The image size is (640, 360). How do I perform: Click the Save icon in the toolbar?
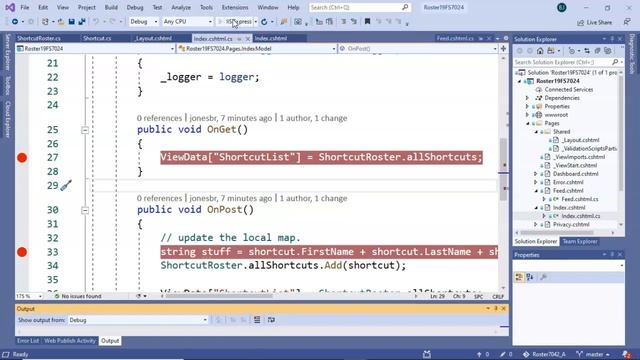(71, 22)
